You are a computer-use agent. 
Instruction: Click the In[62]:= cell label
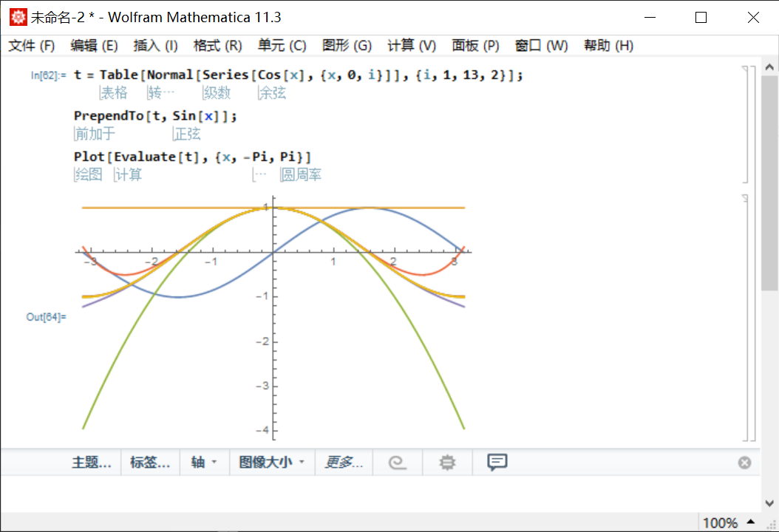coord(48,75)
